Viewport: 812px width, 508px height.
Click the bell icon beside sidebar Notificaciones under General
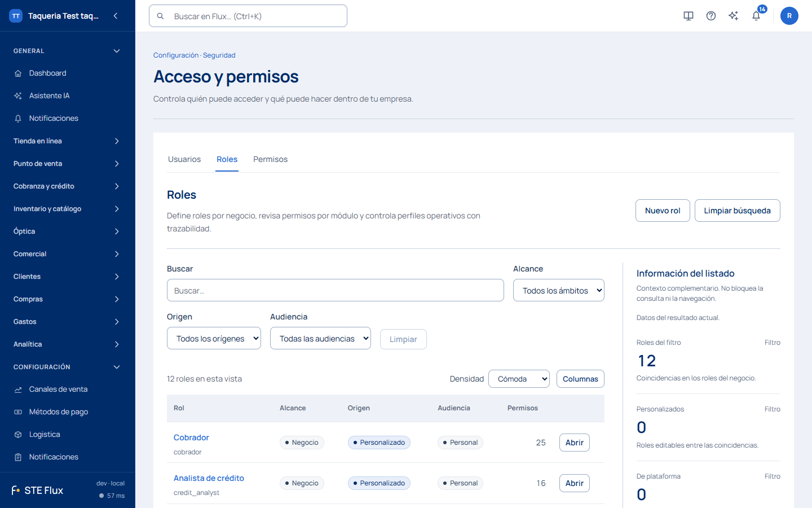pos(18,119)
